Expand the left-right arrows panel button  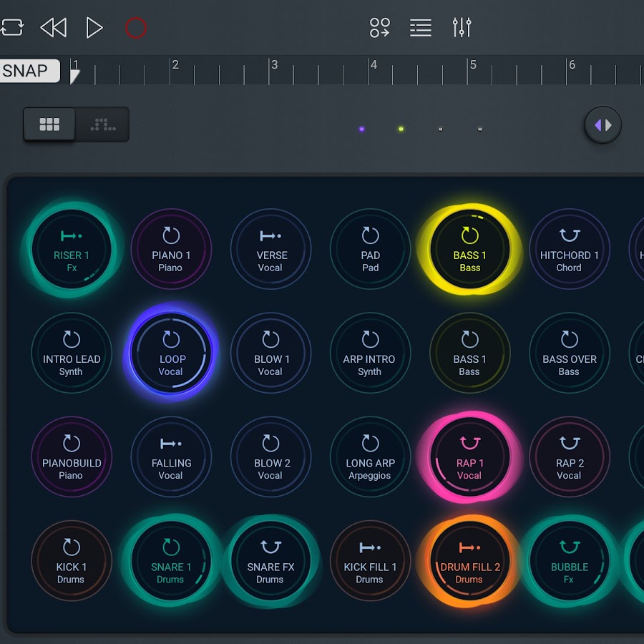pyautogui.click(x=602, y=125)
